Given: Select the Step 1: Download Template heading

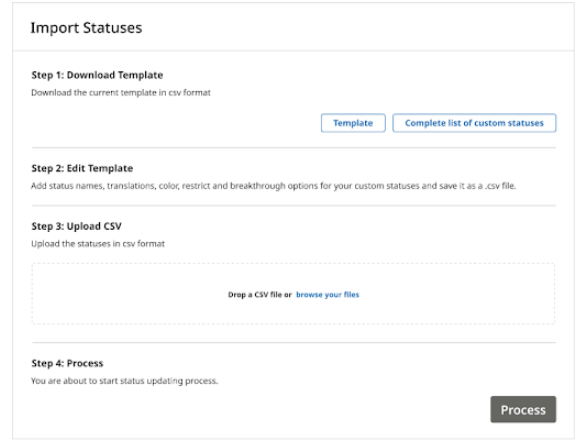Looking at the screenshot, I should 97,75.
